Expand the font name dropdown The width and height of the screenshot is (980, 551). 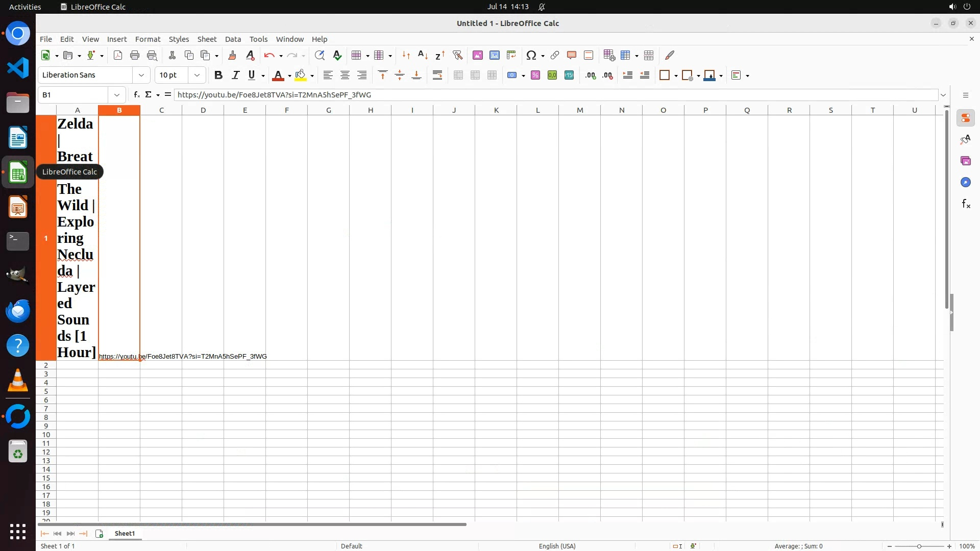click(x=141, y=76)
